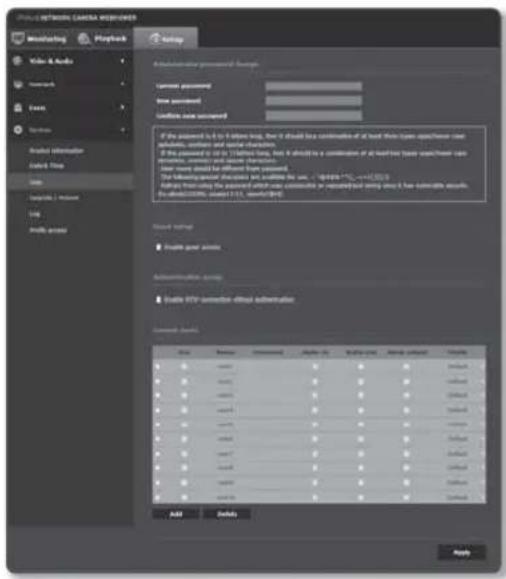Open Product information in the sidebar
Image resolution: width=506 pixels, height=579 pixels.
click(57, 151)
